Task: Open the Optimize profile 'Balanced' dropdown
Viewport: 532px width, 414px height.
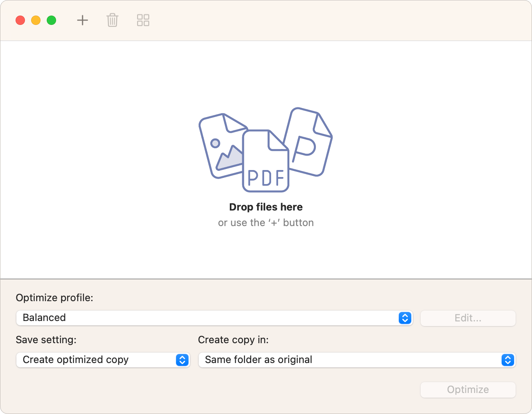Action: click(214, 318)
